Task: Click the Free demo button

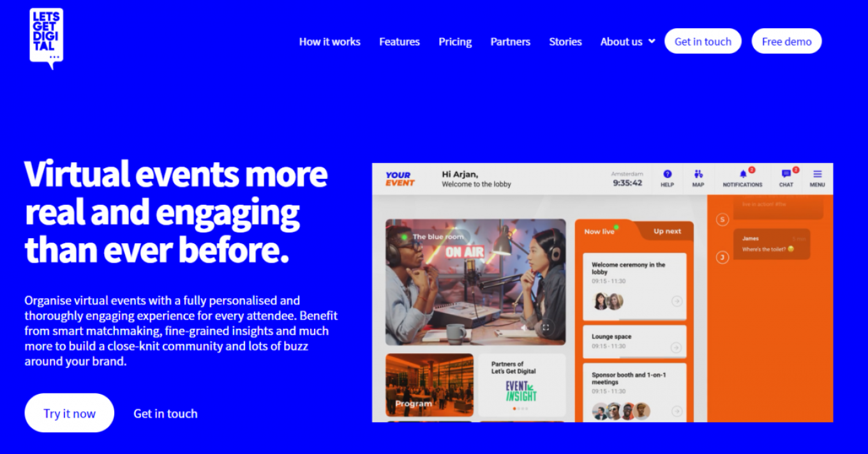Action: (x=786, y=42)
